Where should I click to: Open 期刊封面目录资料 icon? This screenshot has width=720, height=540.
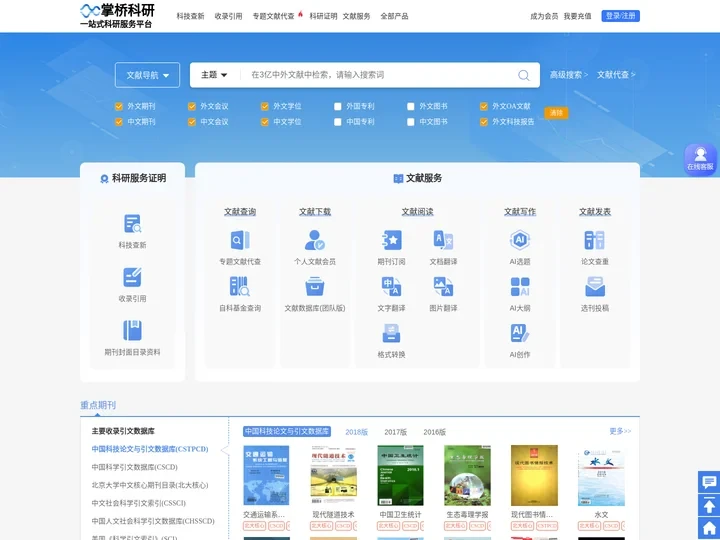[x=132, y=330]
